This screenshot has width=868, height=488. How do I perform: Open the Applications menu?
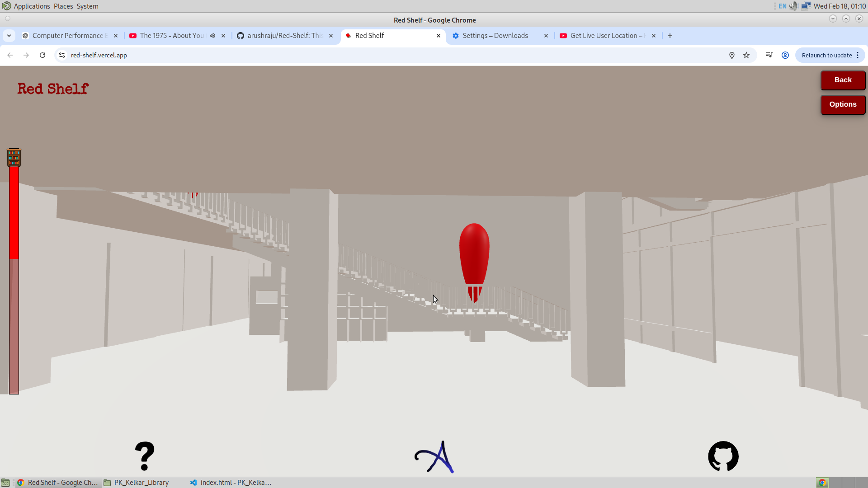(x=32, y=6)
